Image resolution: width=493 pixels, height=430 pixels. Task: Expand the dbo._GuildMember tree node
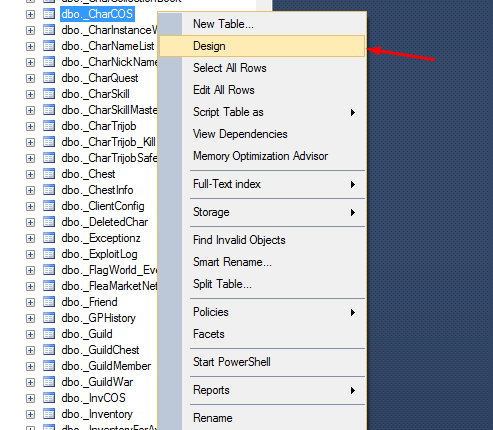(x=30, y=366)
